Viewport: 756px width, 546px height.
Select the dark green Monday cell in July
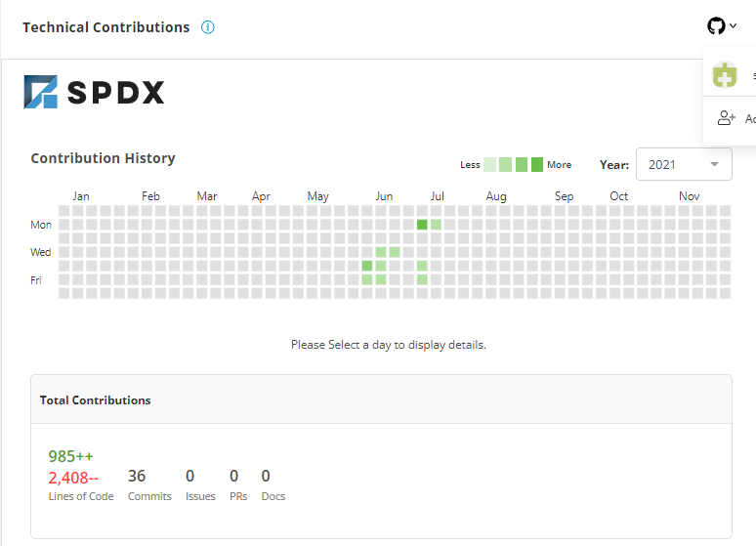point(422,225)
